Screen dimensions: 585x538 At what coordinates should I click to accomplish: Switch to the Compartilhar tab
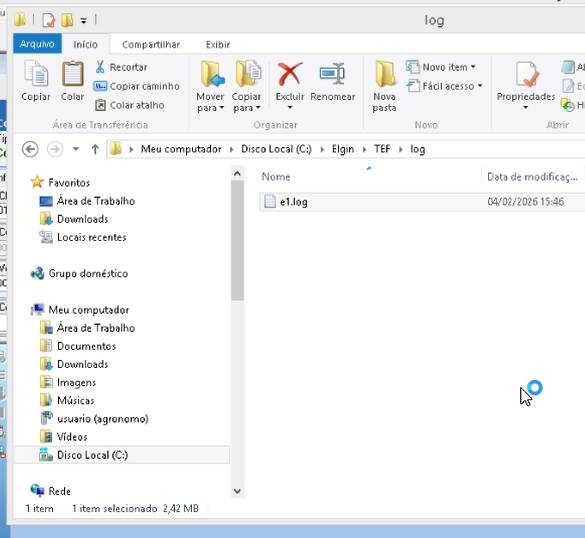(x=151, y=44)
